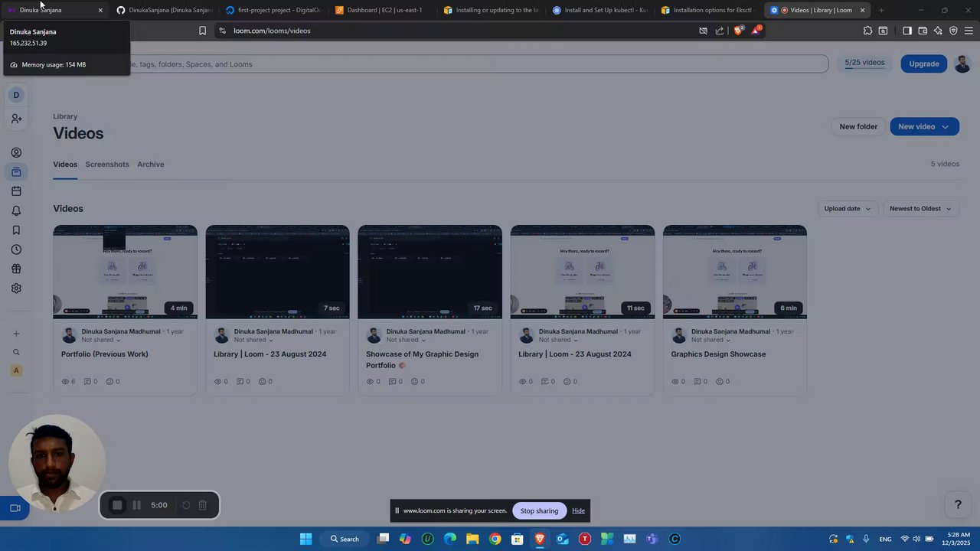Viewport: 980px width, 551px height.
Task: Open the invite teammates icon in sidebar
Action: (x=16, y=119)
